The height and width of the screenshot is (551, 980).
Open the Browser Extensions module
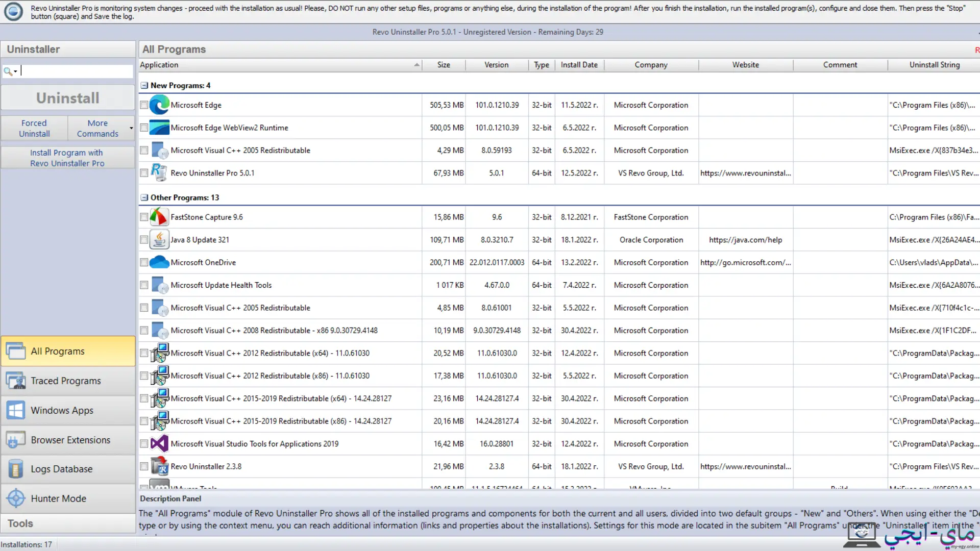click(68, 440)
